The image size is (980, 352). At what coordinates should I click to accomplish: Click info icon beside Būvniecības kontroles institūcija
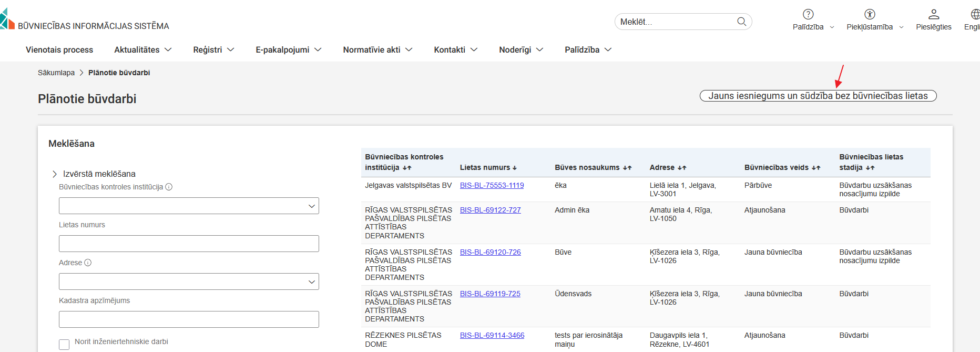click(x=169, y=187)
